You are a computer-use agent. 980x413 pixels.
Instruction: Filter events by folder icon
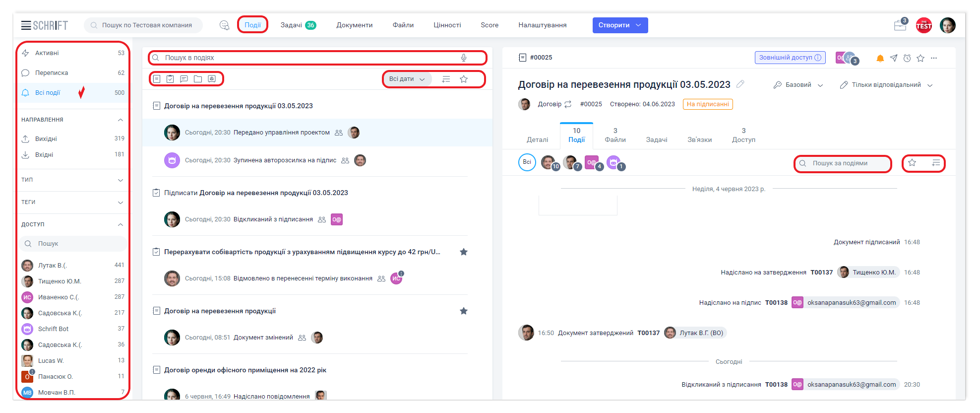click(198, 79)
